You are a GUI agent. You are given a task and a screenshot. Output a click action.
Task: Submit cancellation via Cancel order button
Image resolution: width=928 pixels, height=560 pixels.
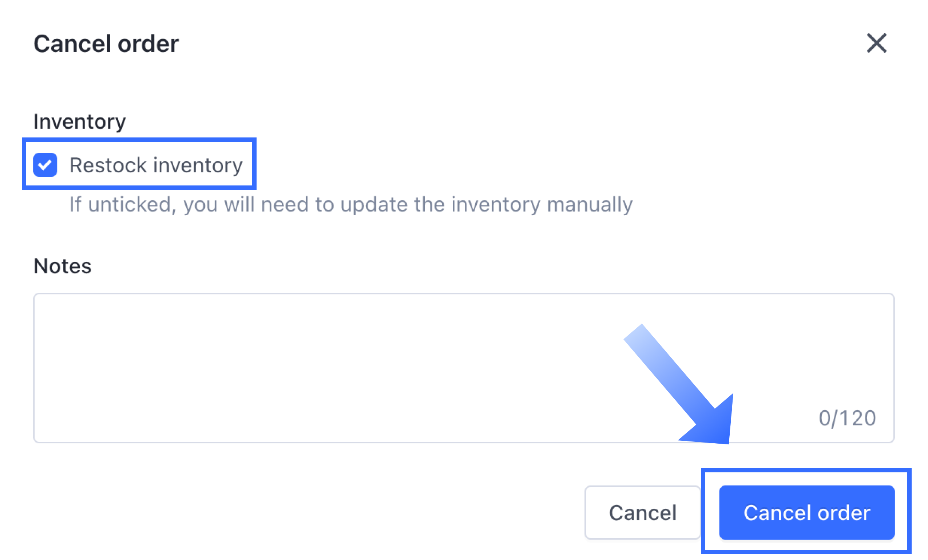click(x=807, y=512)
